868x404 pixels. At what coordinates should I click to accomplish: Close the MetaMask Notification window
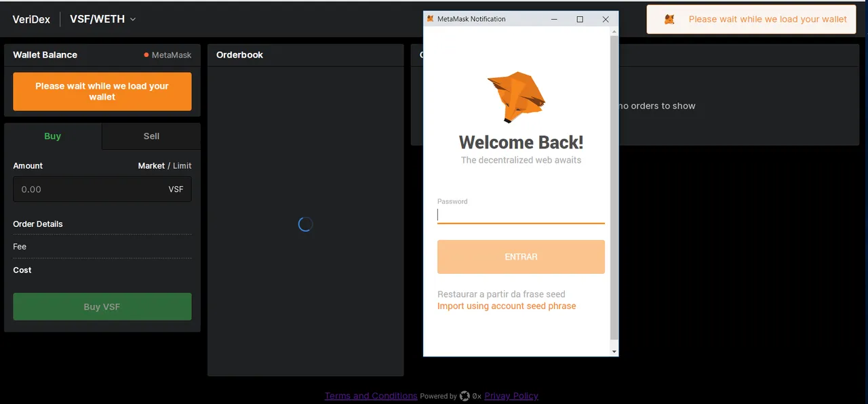606,19
